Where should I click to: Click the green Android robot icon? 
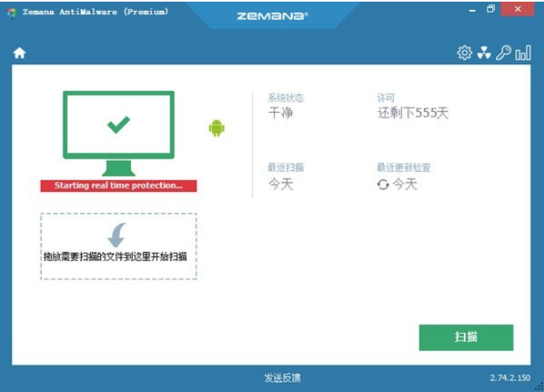pyautogui.click(x=216, y=128)
